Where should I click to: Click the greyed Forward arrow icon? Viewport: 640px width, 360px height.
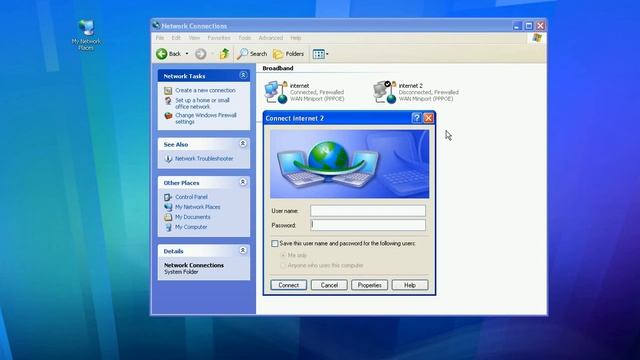click(x=200, y=53)
